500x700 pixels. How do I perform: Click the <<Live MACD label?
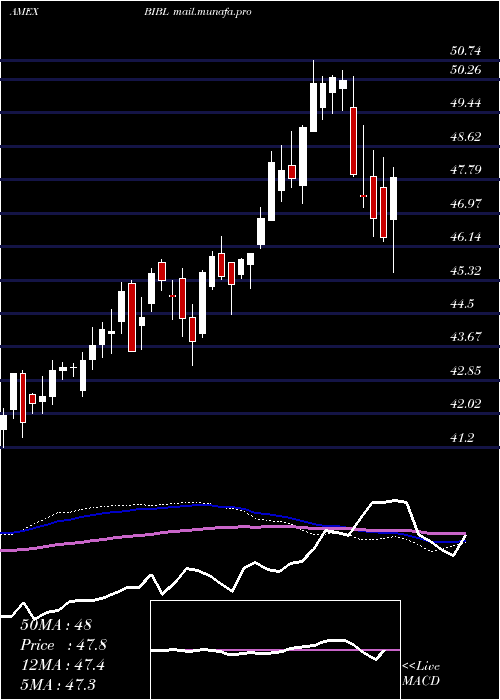(421, 674)
